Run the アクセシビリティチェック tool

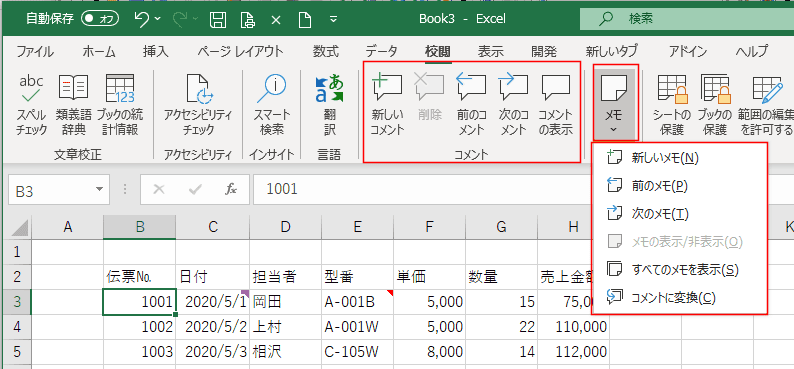pos(198,105)
